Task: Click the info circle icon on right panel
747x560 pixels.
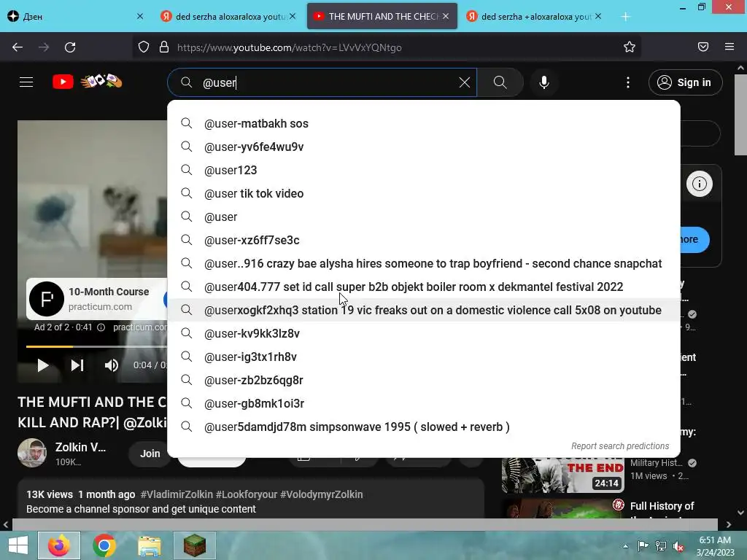Action: (700, 184)
